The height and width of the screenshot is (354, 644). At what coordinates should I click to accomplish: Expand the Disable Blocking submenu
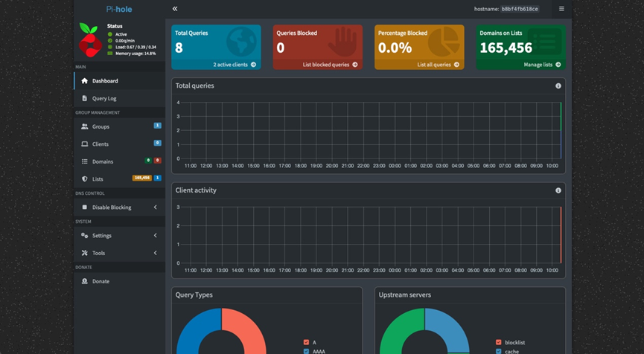(x=155, y=207)
